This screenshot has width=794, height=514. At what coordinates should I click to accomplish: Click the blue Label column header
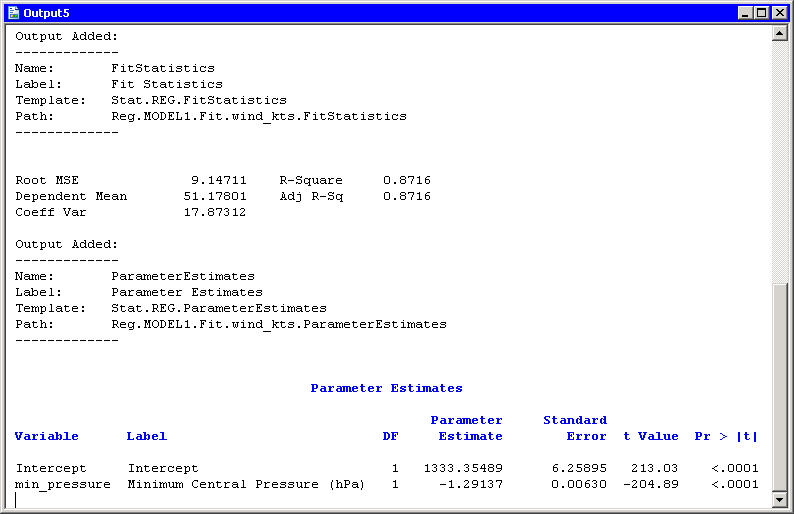pos(146,437)
